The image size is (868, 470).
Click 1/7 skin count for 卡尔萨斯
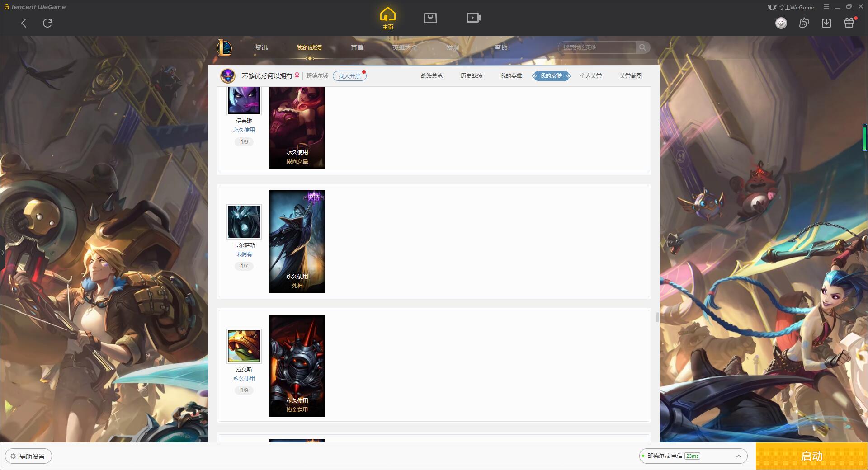coord(244,266)
